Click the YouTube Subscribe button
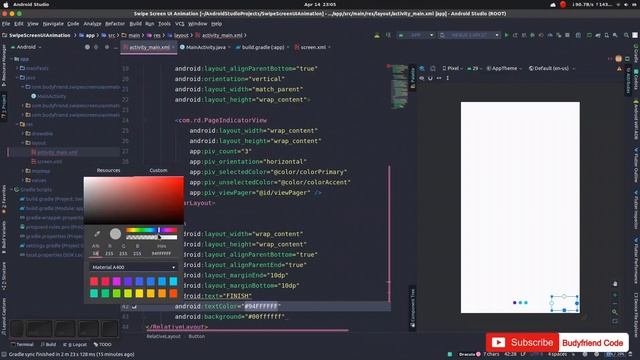 pyautogui.click(x=522, y=342)
